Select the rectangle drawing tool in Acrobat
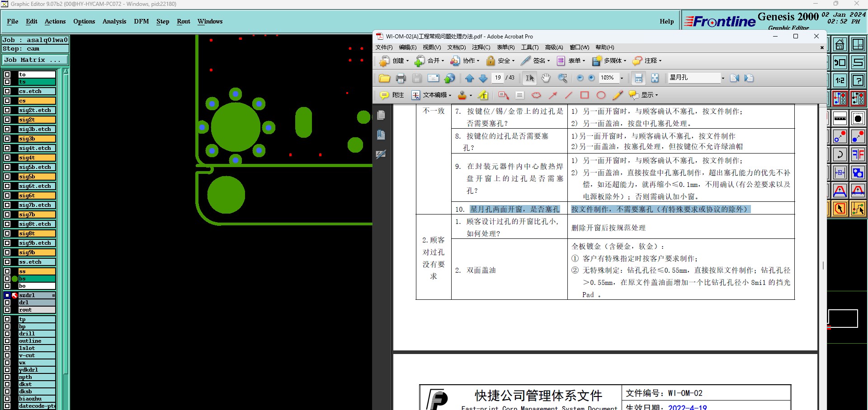Viewport: 868px width, 410px height. click(x=585, y=95)
